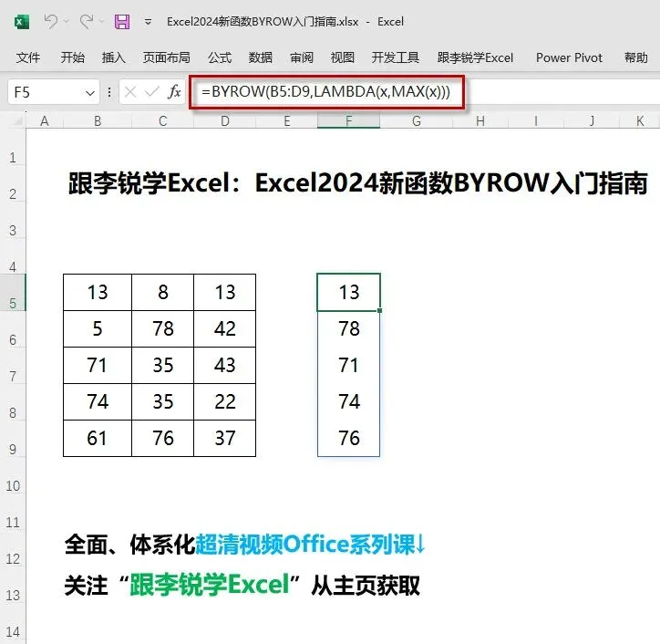Switch to the 插入 ribbon tab
The height and width of the screenshot is (644, 660).
tap(113, 57)
